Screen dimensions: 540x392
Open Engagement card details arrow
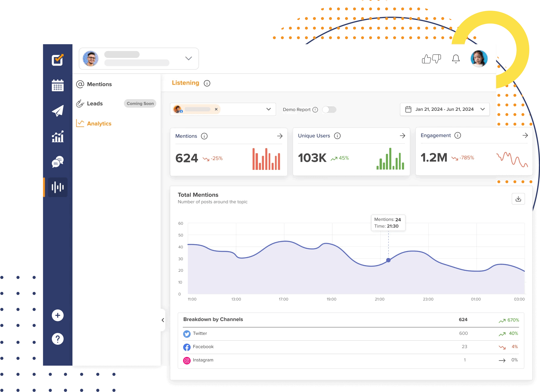pos(525,135)
